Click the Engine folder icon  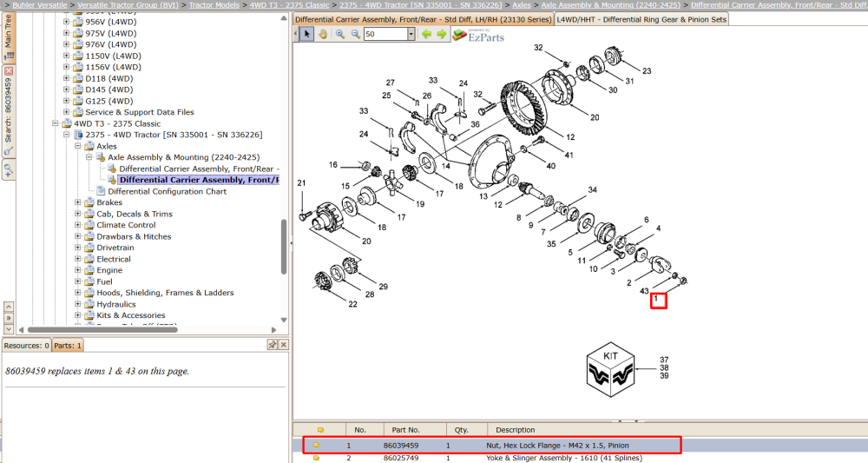(x=89, y=270)
